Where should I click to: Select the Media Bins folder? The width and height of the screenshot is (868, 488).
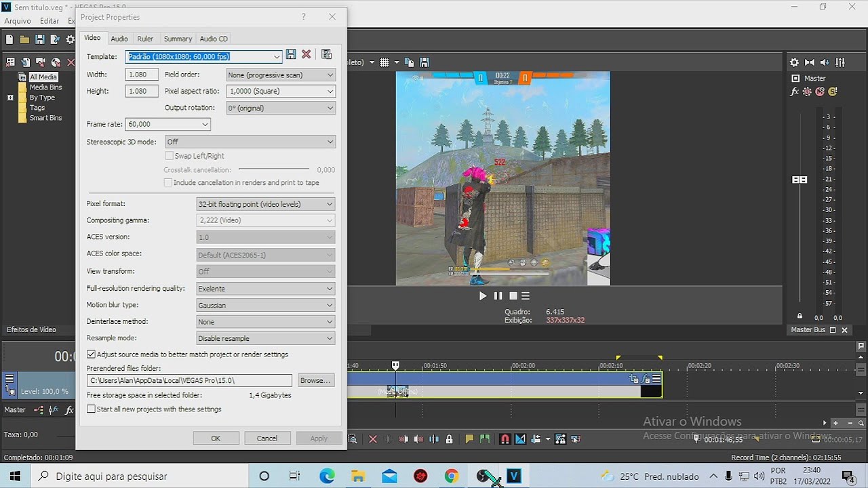click(x=45, y=87)
